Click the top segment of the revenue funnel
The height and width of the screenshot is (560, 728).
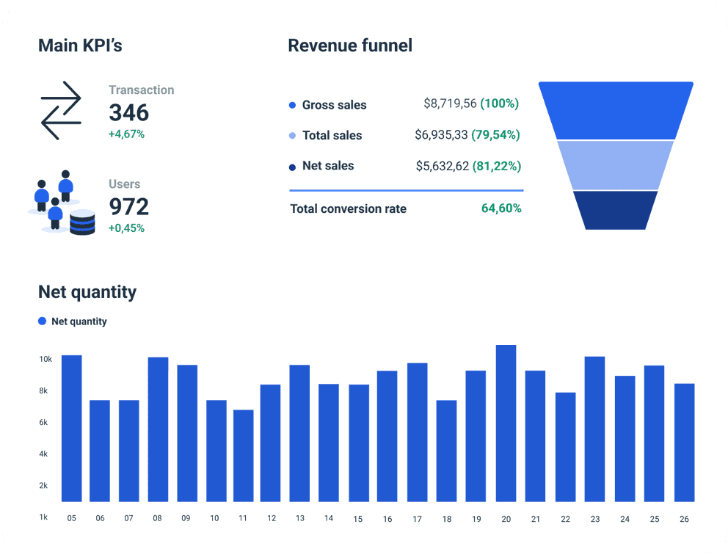click(x=616, y=109)
